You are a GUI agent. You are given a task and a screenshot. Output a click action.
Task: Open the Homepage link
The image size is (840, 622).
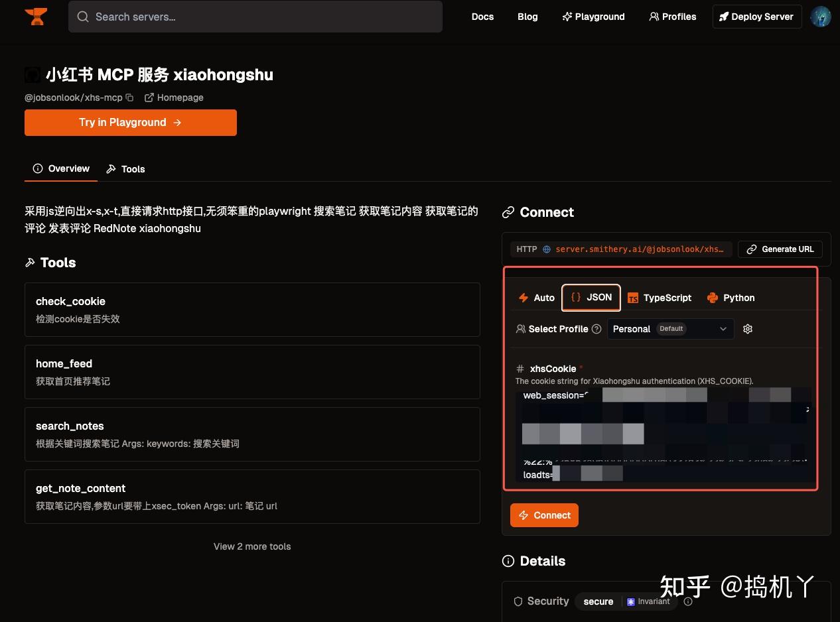174,97
